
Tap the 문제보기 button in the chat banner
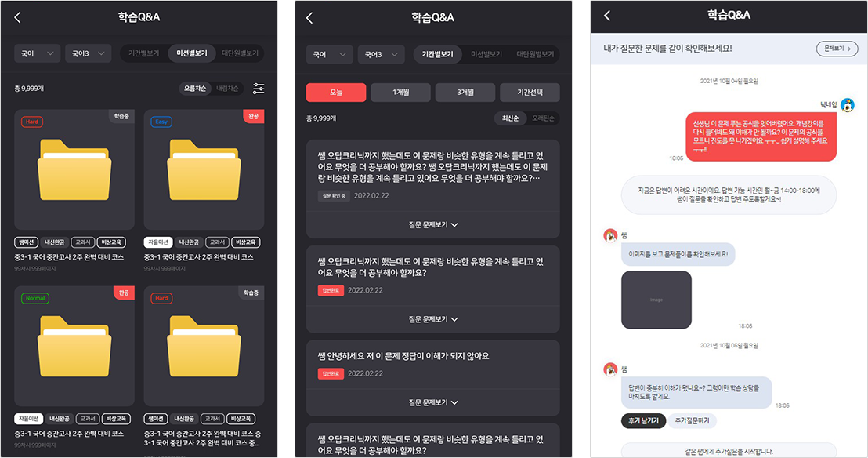tap(837, 49)
